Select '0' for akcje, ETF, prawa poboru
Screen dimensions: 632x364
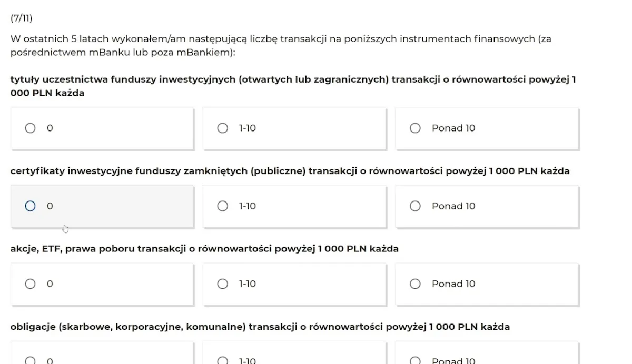[x=30, y=284]
